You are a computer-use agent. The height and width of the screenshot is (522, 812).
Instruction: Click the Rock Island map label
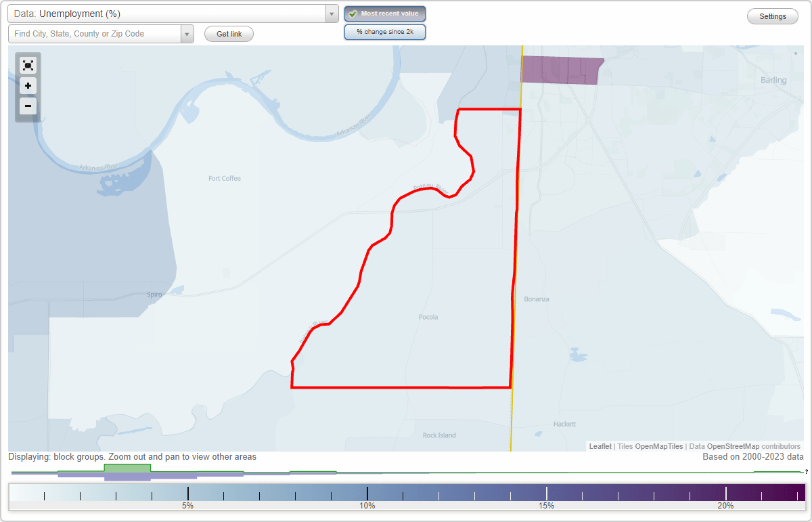coord(439,435)
